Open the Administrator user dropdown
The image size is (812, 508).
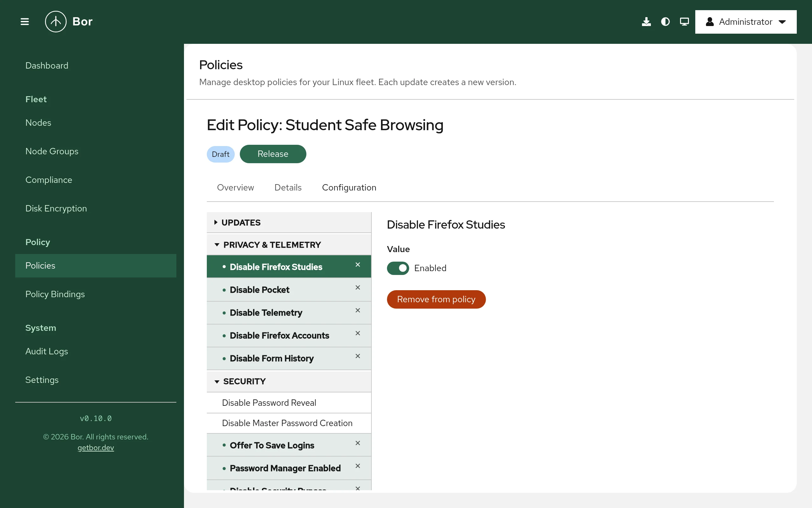pos(746,22)
